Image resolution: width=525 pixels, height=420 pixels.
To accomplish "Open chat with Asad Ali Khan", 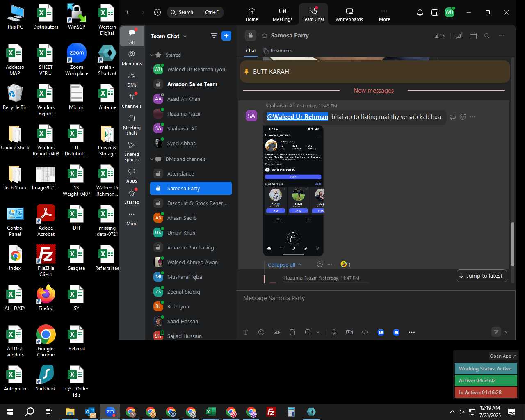I will [191, 99].
